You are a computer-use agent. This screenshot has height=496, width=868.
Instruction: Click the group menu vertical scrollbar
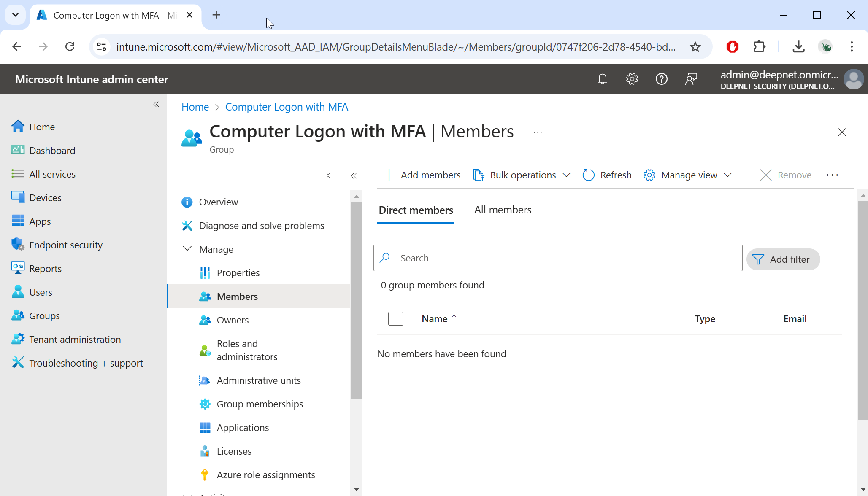[356, 299]
